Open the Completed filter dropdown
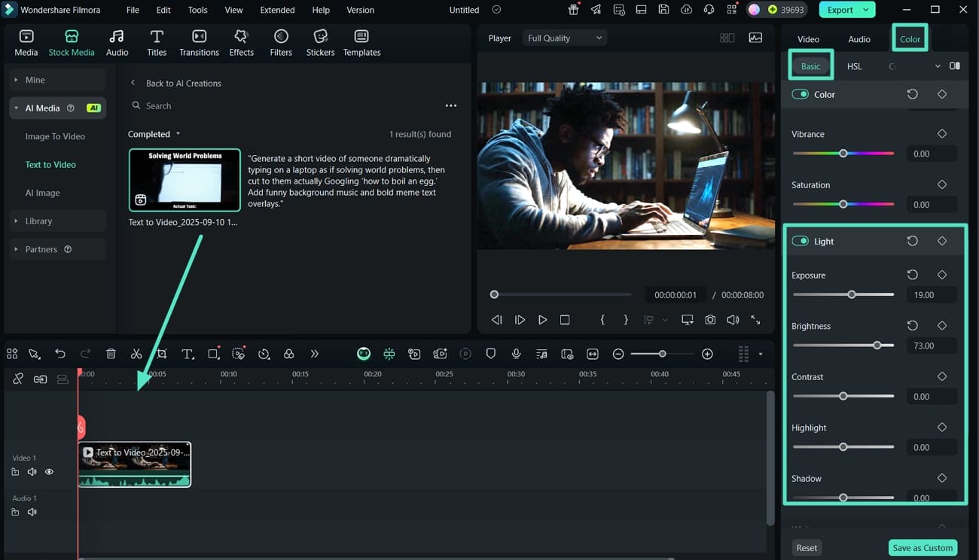The height and width of the screenshot is (560, 979). (x=154, y=134)
